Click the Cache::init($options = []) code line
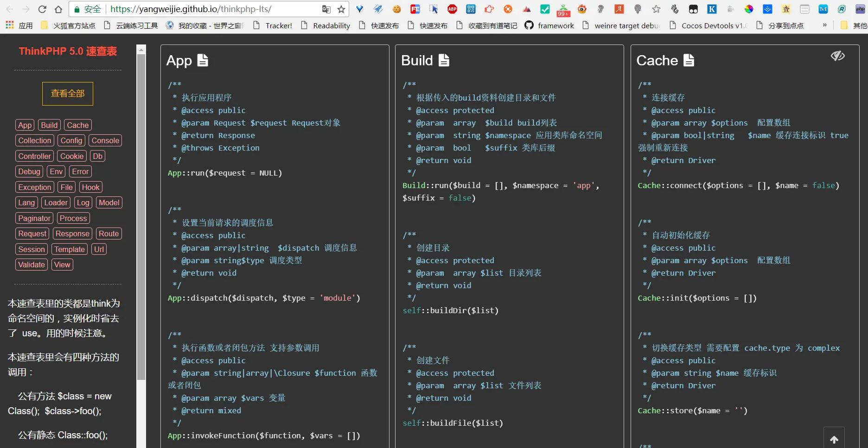The image size is (868, 448). pos(697,298)
